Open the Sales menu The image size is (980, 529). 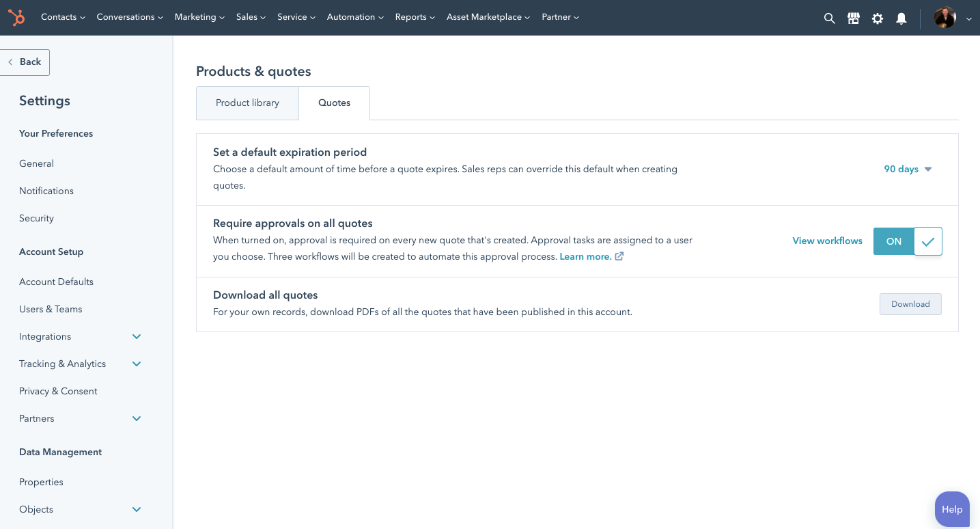click(x=251, y=17)
